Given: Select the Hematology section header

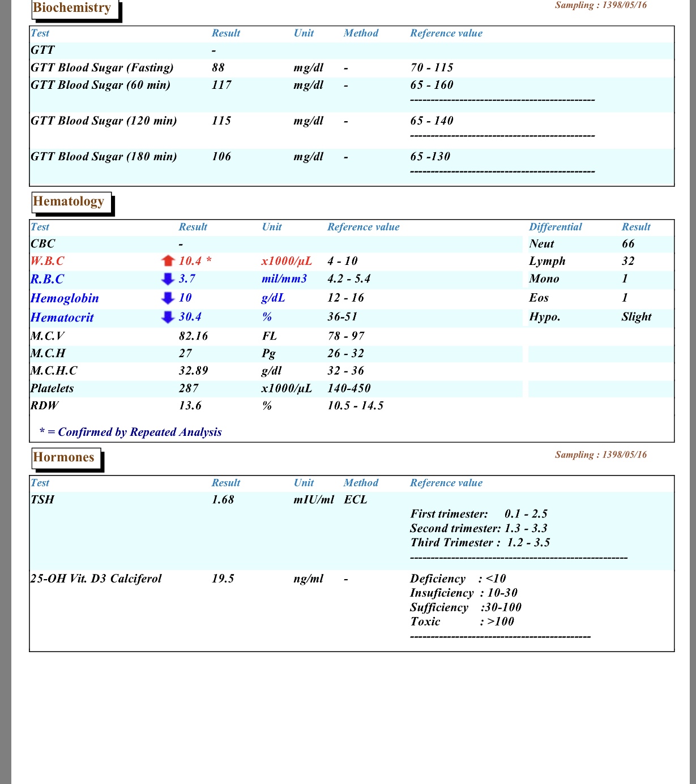Looking at the screenshot, I should [x=69, y=202].
